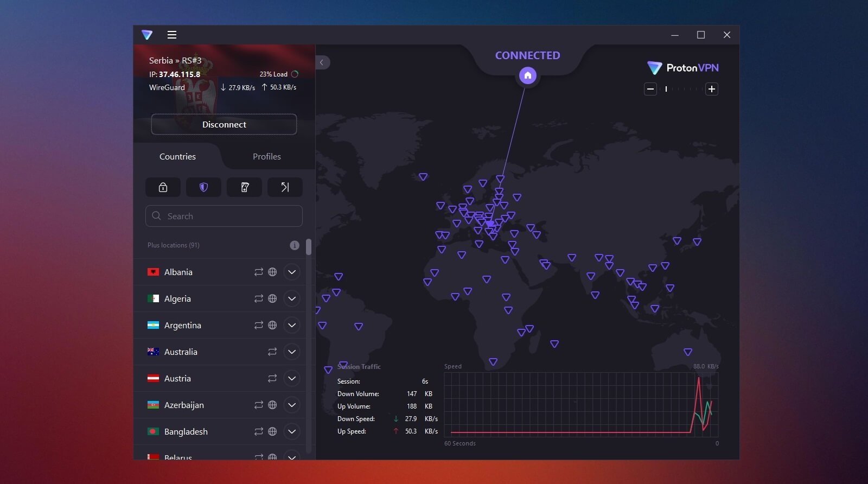Switch to the Profiles tab

(266, 156)
